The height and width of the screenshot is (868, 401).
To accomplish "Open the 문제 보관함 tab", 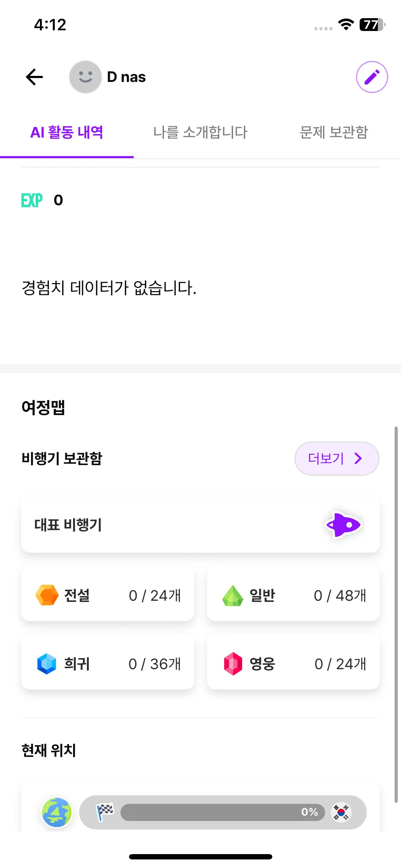I will click(334, 133).
